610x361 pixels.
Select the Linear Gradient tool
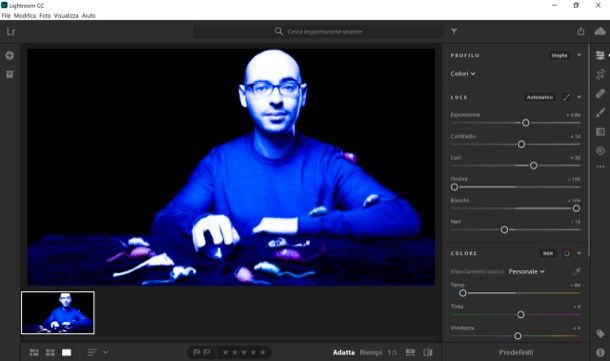600,132
